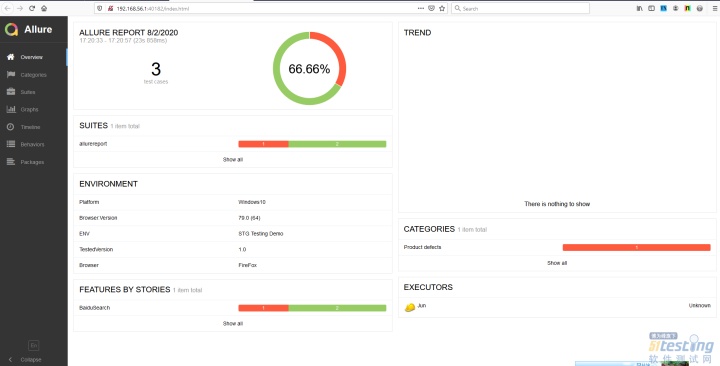Click the Pocket save icon in address bar

(x=431, y=8)
